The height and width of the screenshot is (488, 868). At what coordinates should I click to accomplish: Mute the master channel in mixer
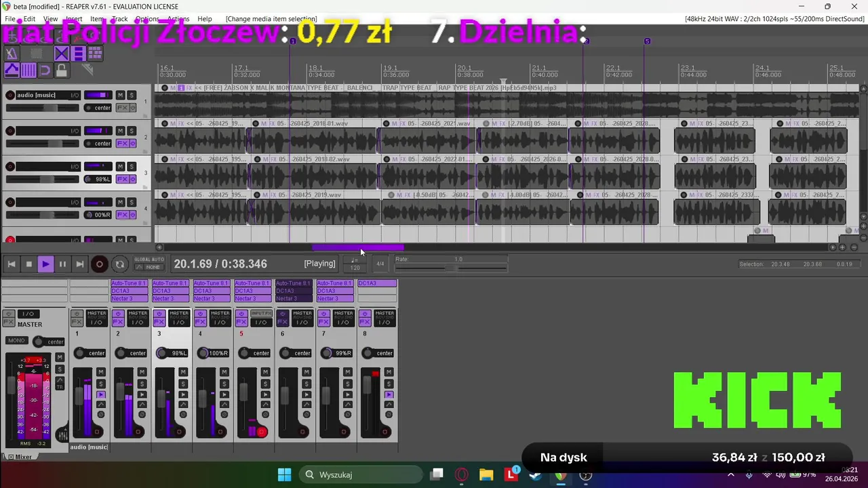pyautogui.click(x=60, y=357)
